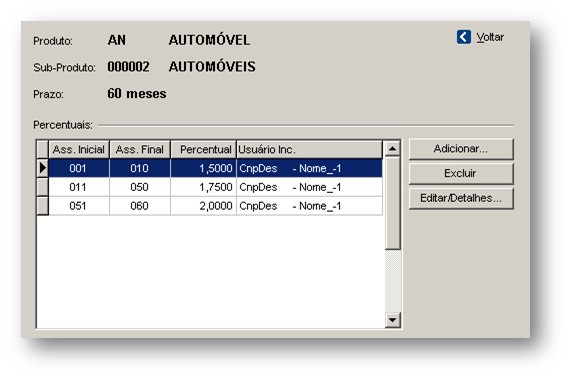Select the 2,0000 percentual cell
Screen dimensions: 572x380
pos(204,206)
